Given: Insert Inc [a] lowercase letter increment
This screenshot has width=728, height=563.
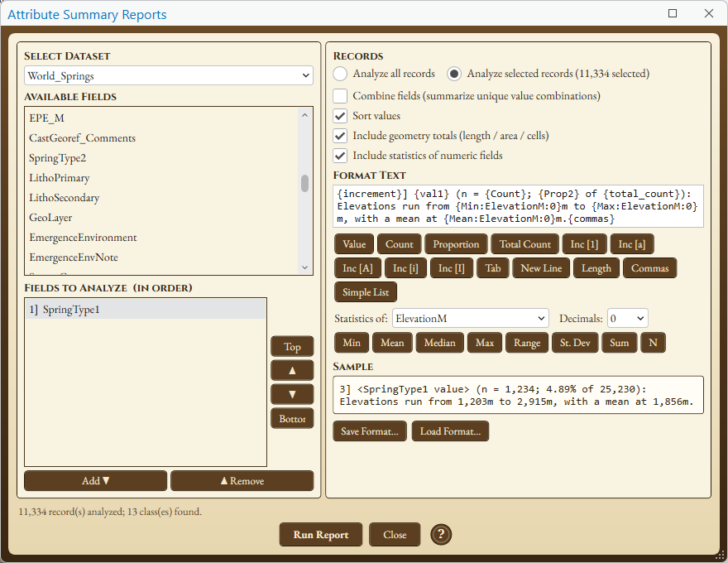Looking at the screenshot, I should 632,244.
